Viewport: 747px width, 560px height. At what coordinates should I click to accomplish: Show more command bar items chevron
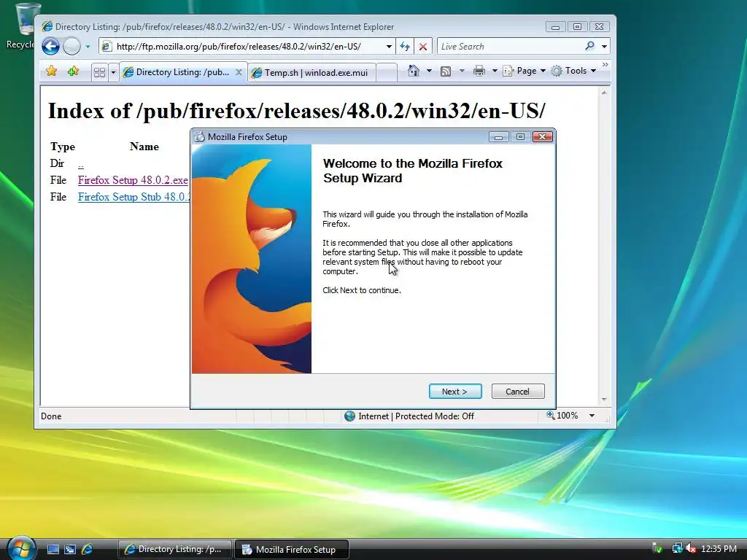pos(605,65)
